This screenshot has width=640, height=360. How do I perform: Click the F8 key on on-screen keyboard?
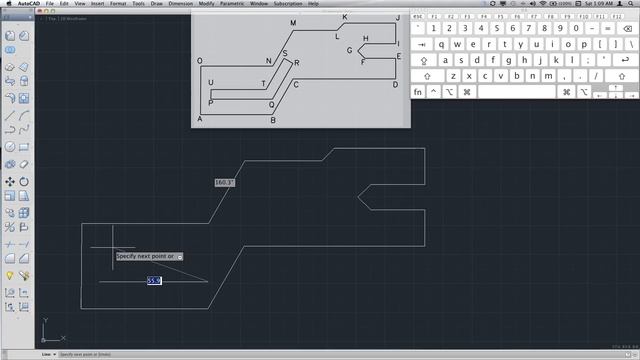pos(550,17)
